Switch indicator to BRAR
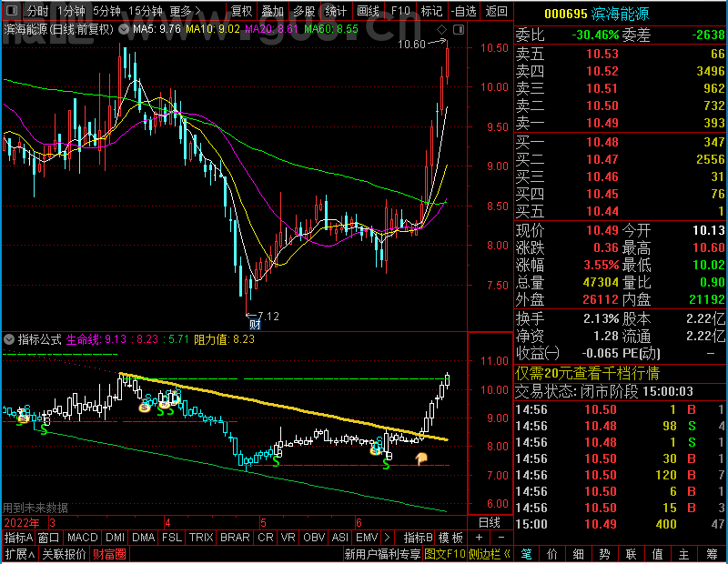728x564 pixels. coord(235,538)
